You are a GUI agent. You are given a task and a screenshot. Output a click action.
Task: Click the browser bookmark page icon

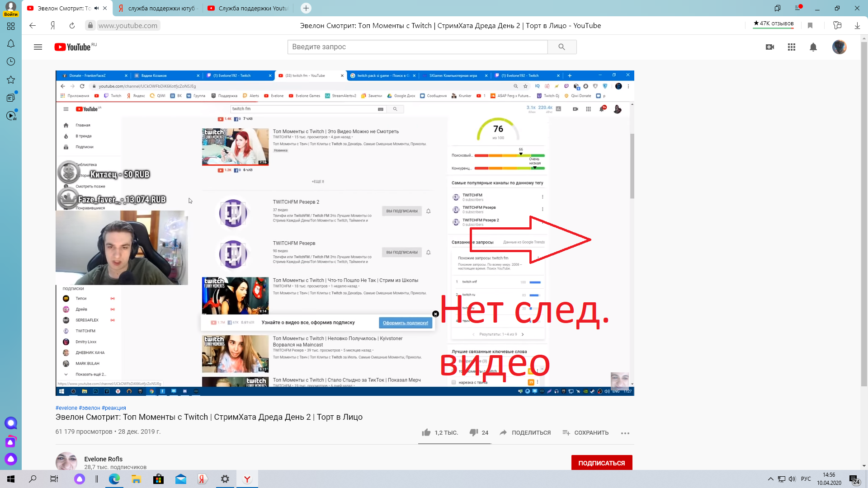coord(810,26)
